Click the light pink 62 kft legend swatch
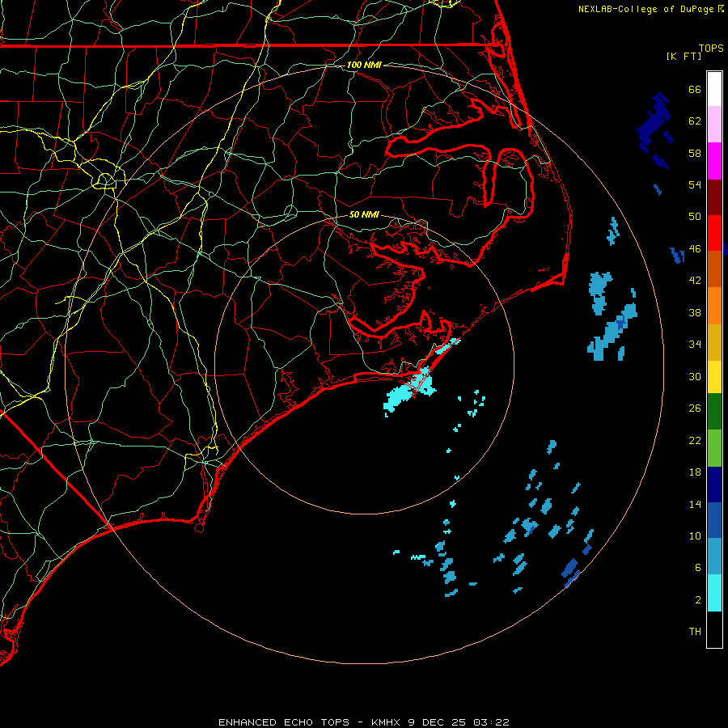The height and width of the screenshot is (728, 728). pos(714,125)
